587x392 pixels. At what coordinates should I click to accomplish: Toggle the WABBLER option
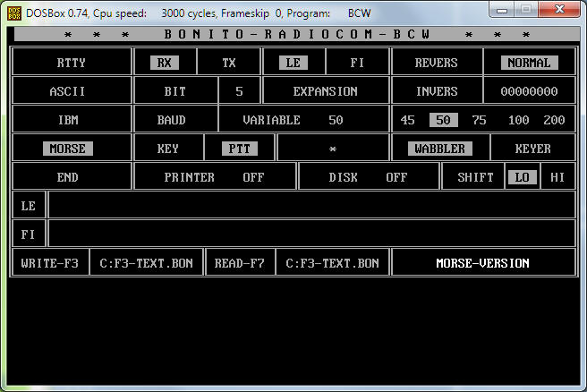(440, 149)
